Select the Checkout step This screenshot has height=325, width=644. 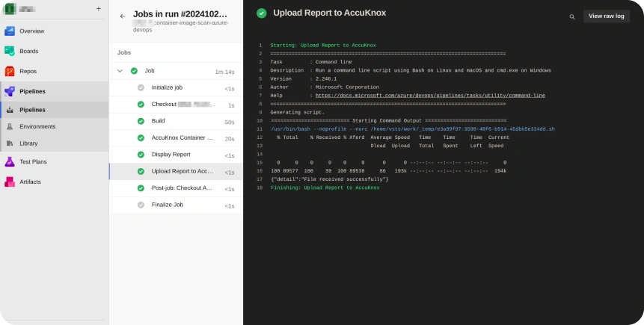176,105
